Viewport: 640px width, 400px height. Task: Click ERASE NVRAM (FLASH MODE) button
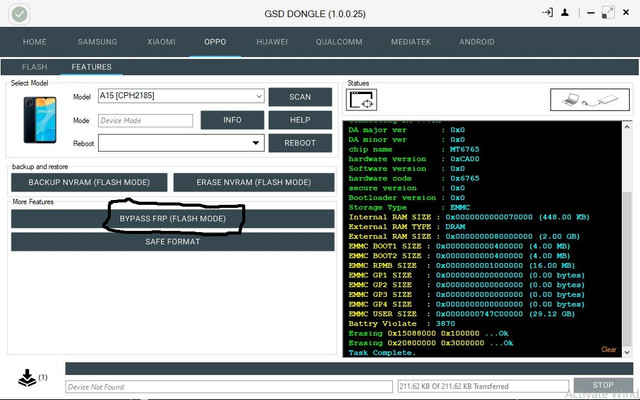point(254,182)
